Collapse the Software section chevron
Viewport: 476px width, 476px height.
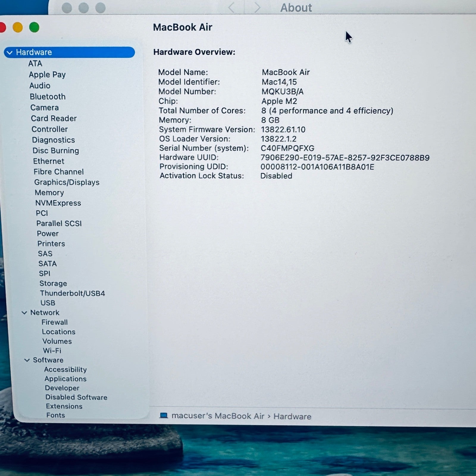(x=27, y=360)
